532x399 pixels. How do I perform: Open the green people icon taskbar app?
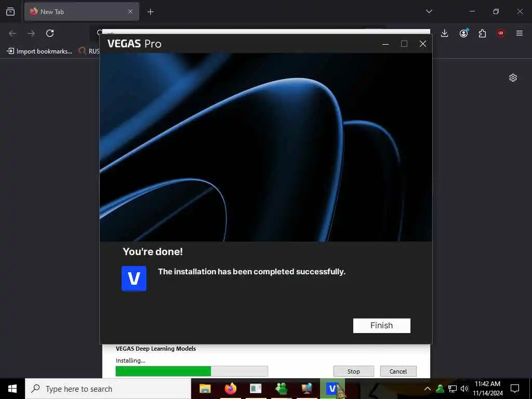click(281, 389)
